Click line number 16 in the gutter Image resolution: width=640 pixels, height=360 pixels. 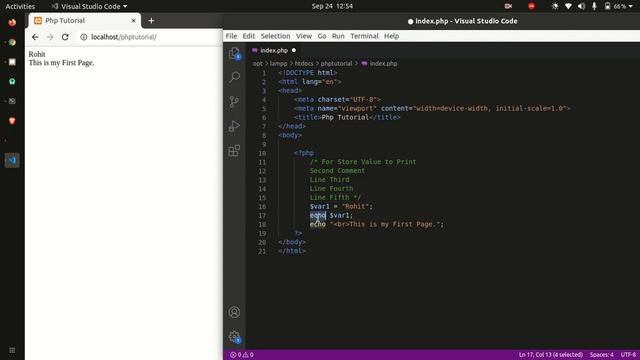[x=262, y=207]
